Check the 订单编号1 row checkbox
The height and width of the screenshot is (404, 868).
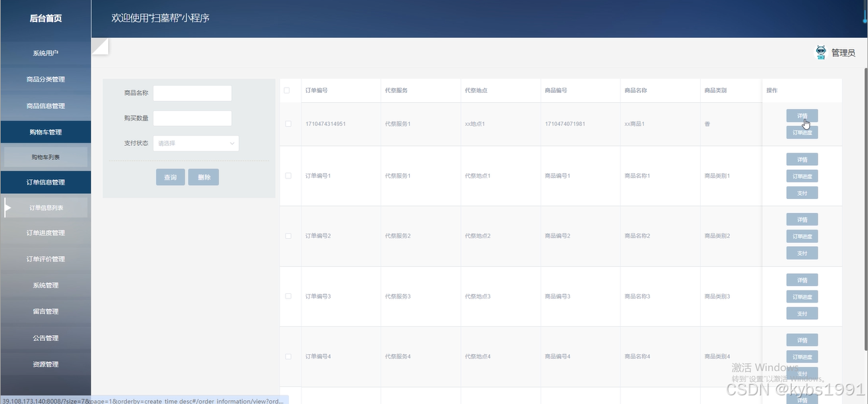click(x=288, y=176)
